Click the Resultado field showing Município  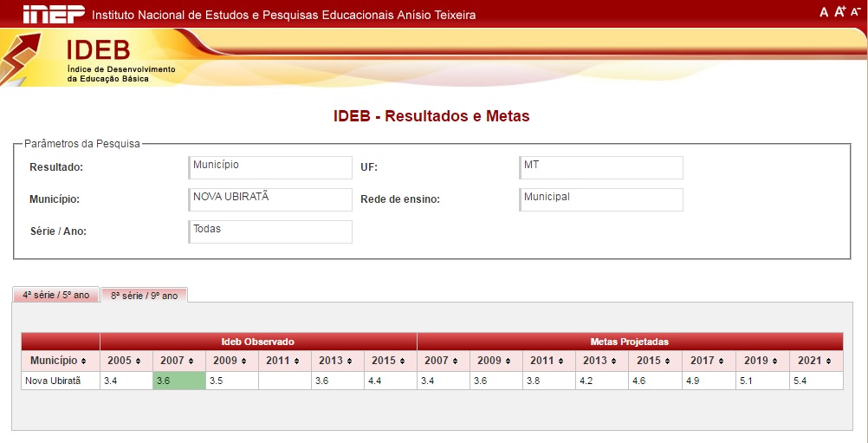[x=270, y=167]
